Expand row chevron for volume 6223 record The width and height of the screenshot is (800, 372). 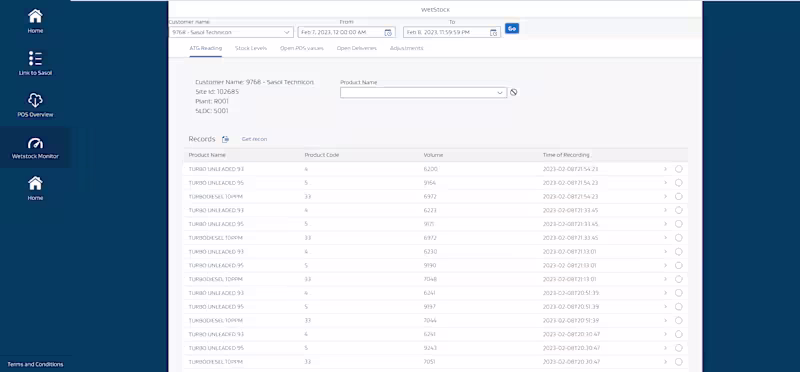point(665,210)
